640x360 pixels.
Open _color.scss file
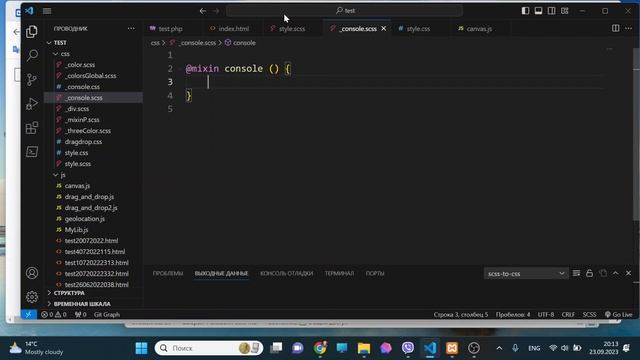[80, 65]
